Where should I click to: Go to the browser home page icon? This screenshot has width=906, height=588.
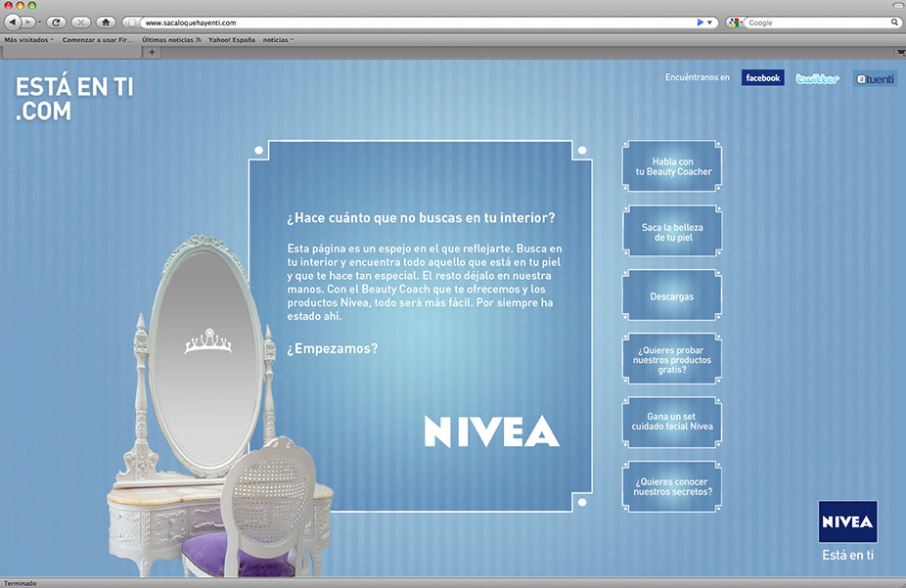106,22
